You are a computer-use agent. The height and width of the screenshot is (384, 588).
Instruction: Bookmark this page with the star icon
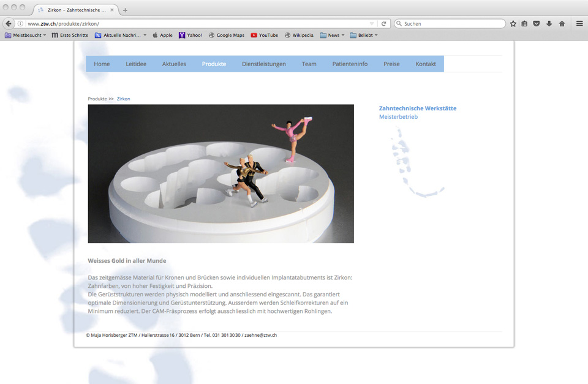point(513,24)
